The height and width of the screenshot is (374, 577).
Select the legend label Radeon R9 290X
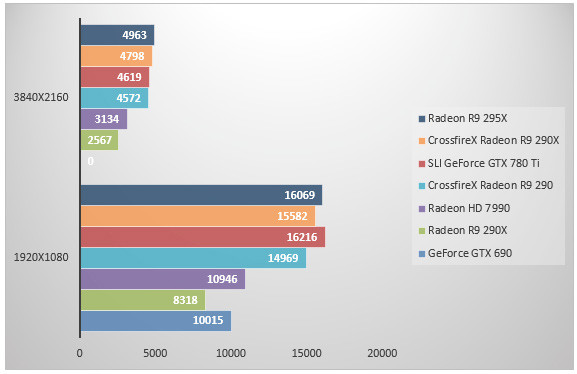pos(467,230)
